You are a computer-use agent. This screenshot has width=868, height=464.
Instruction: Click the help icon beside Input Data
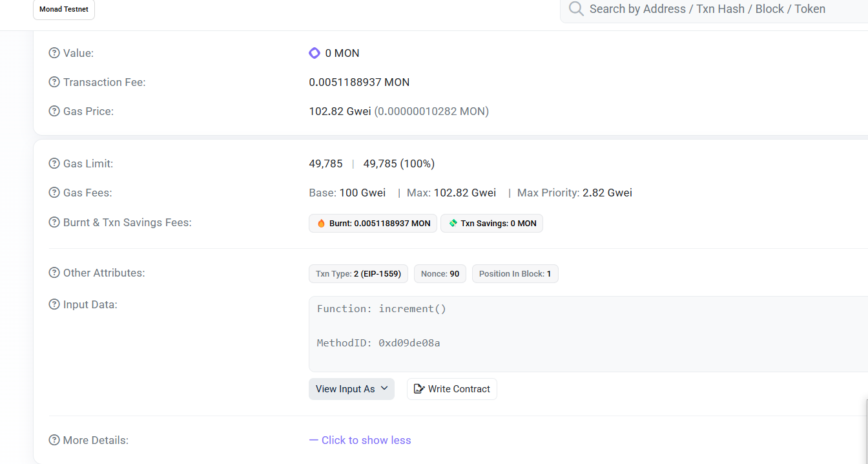[x=54, y=304]
